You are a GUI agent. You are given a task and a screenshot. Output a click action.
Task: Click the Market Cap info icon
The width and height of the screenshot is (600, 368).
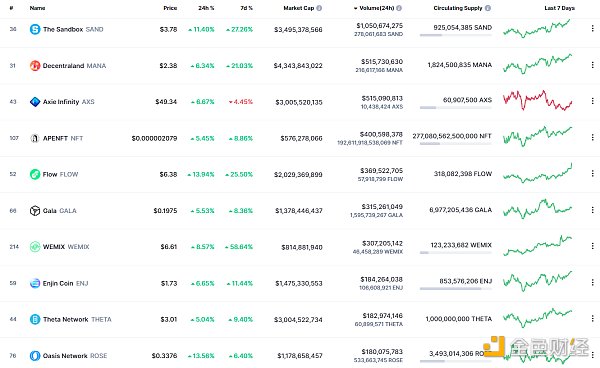[319, 8]
